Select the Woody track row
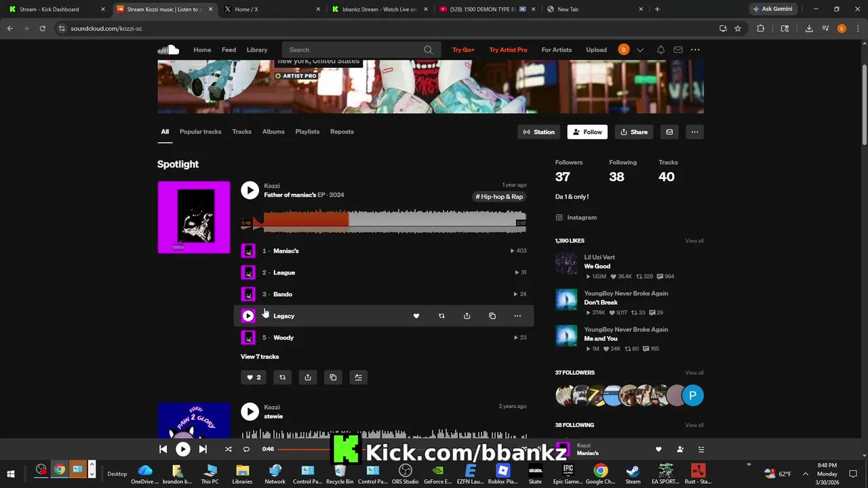This screenshot has width=868, height=488. 384,338
